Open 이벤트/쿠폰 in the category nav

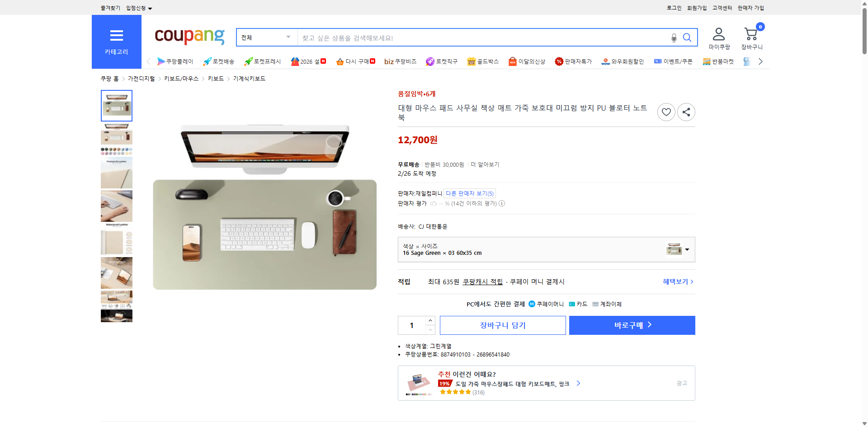[x=673, y=61]
